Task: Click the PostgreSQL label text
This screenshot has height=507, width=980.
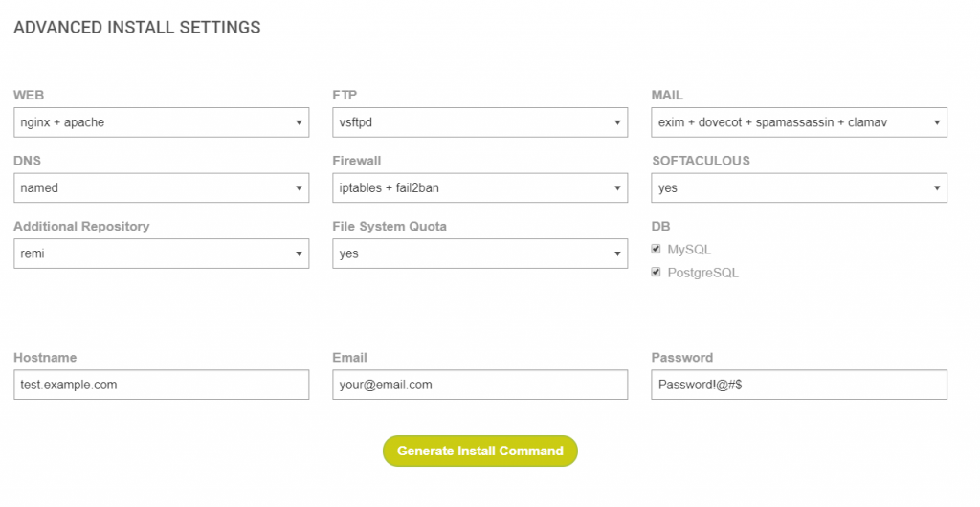Action: point(702,273)
